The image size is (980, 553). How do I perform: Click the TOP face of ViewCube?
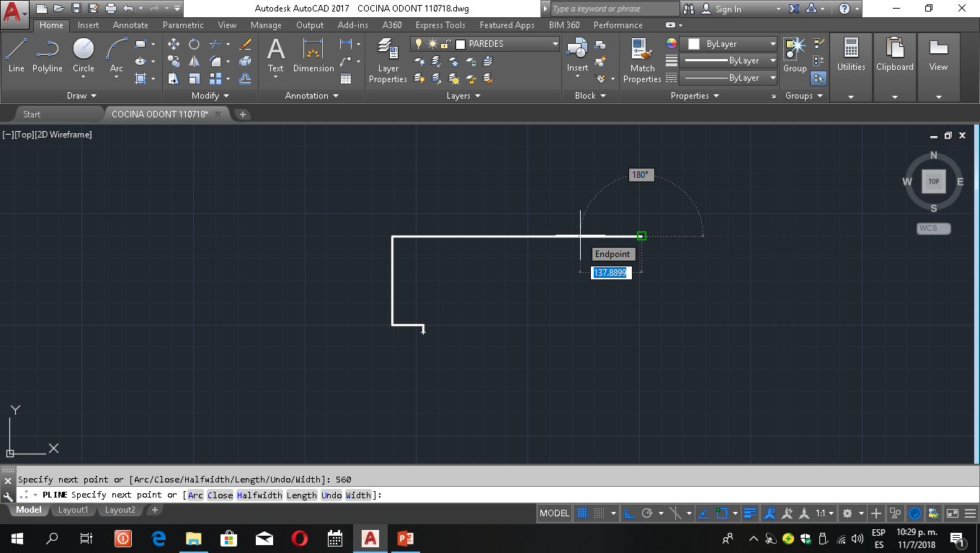coord(934,181)
